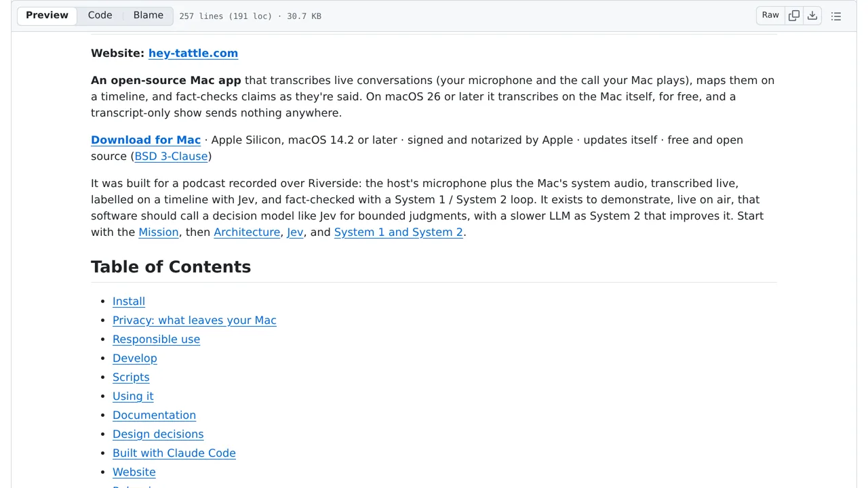Jump to Using it section
This screenshot has height=488, width=868.
133,396
